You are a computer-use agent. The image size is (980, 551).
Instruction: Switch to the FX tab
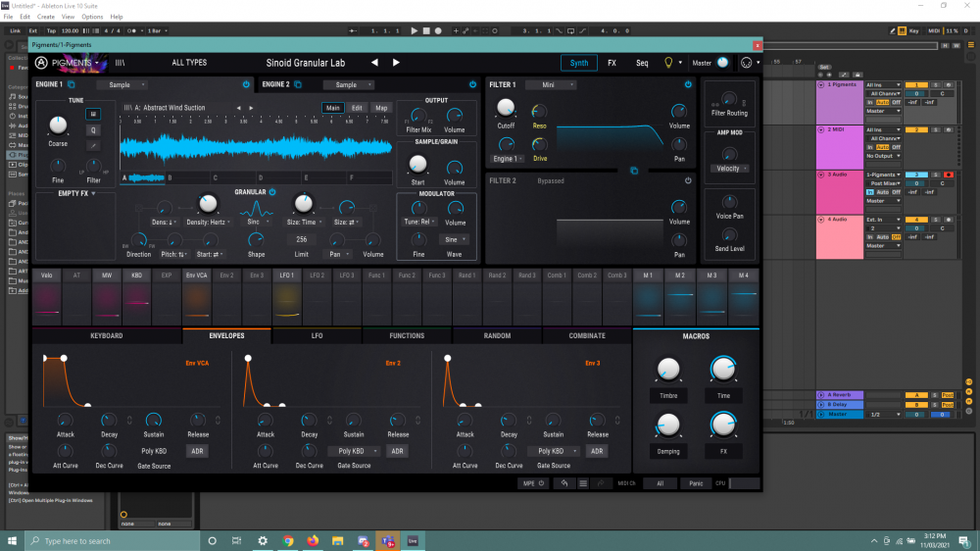pyautogui.click(x=612, y=63)
